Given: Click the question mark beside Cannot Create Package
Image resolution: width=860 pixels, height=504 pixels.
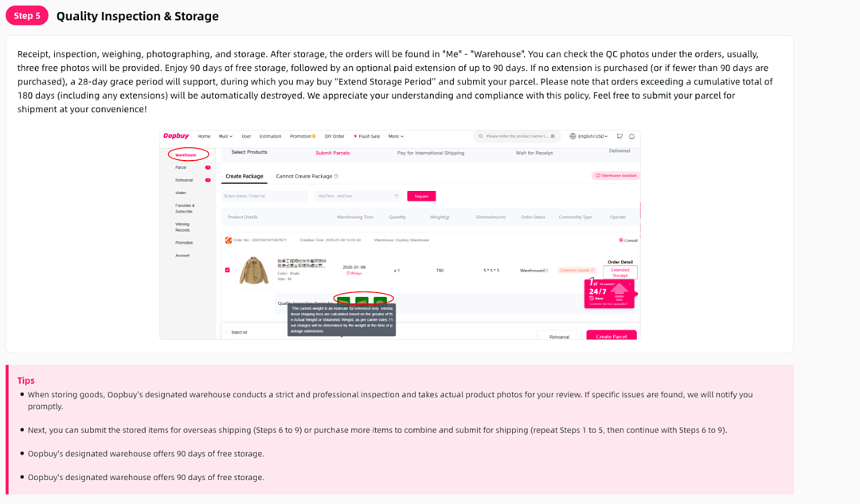Looking at the screenshot, I should 336,177.
